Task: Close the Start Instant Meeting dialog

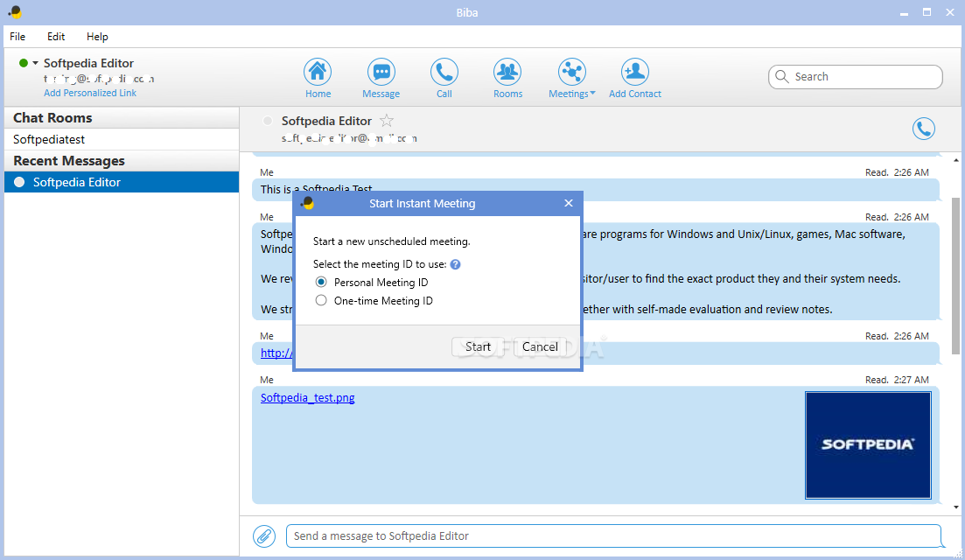Action: point(568,203)
